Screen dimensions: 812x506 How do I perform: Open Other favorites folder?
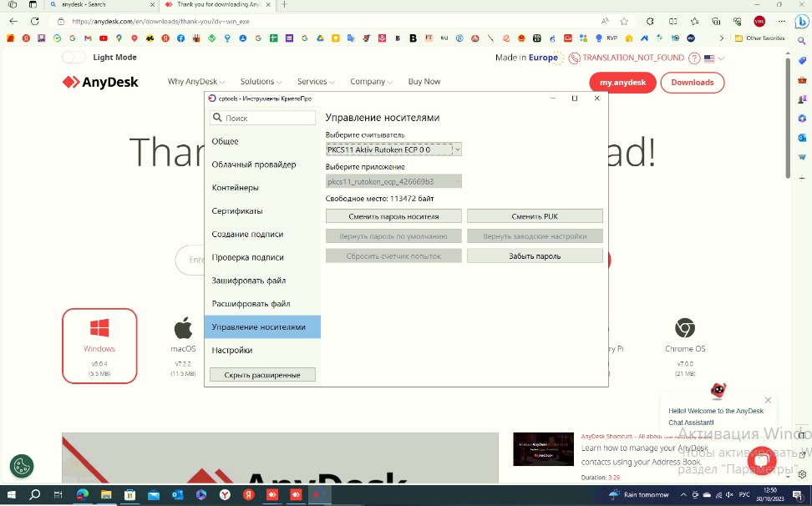coord(759,38)
